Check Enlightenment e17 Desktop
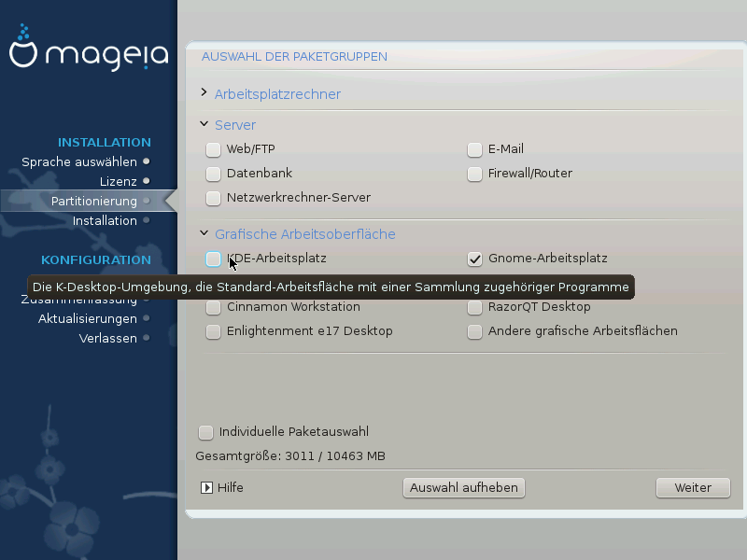The height and width of the screenshot is (560, 747). tap(213, 332)
